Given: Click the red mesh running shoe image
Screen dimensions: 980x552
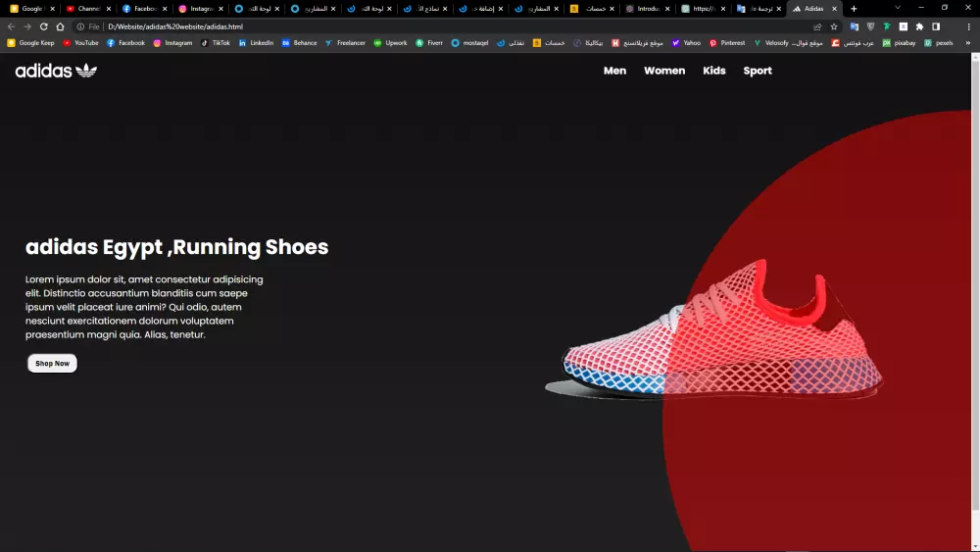Looking at the screenshot, I should click(x=713, y=330).
